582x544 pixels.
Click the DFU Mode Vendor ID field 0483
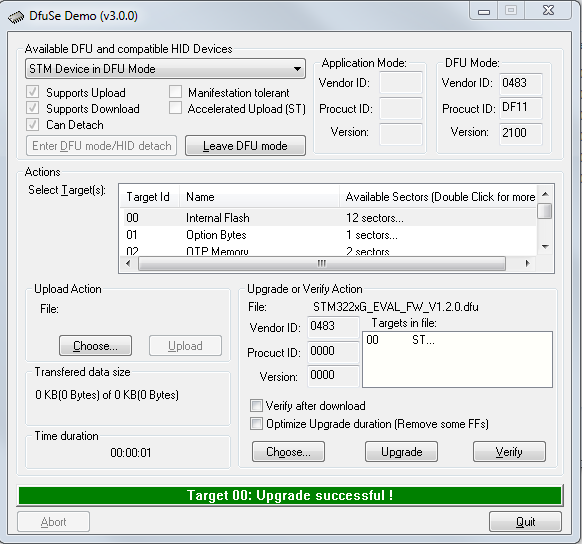coord(521,83)
